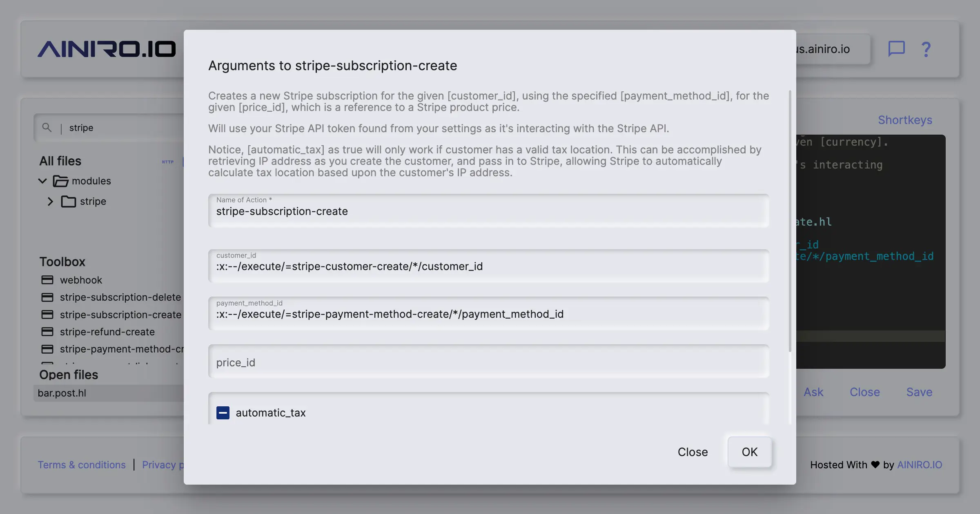Viewport: 980px width, 514px height.
Task: Select the bar.post.hl open file
Action: pyautogui.click(x=62, y=393)
